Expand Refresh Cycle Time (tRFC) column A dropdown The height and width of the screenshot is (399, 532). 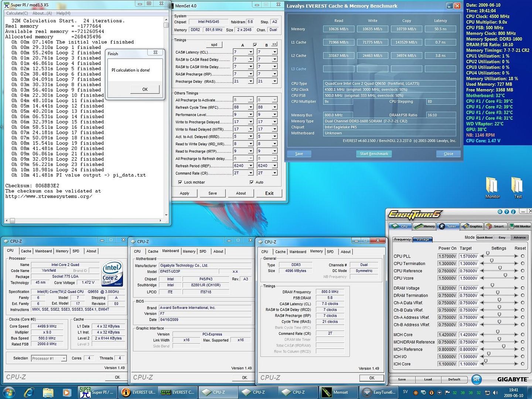tap(250, 107)
